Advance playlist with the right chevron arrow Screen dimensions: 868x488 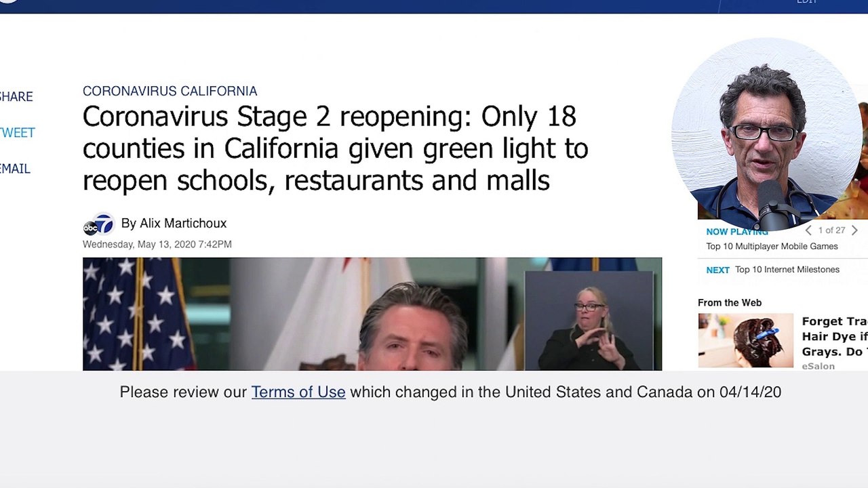854,230
